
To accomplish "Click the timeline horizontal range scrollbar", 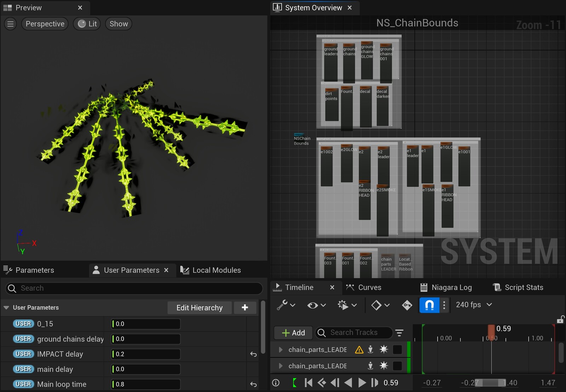I will [x=491, y=383].
